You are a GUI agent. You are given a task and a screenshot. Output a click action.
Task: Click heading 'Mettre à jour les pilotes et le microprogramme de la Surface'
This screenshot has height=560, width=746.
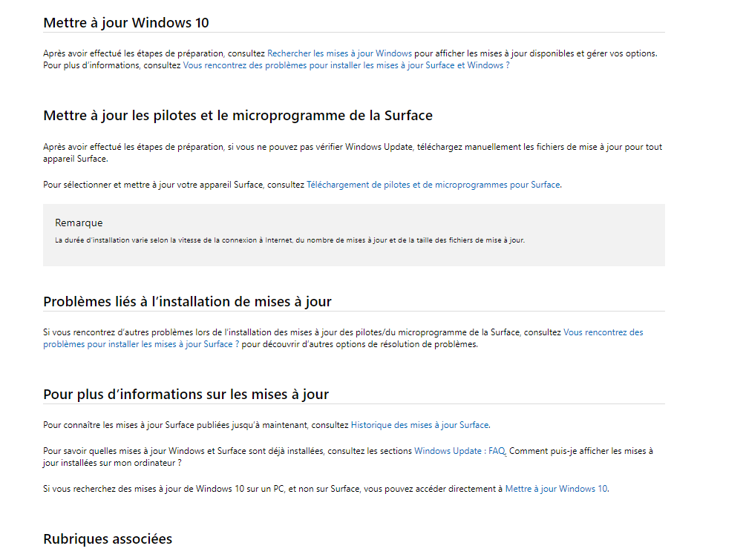coord(238,116)
